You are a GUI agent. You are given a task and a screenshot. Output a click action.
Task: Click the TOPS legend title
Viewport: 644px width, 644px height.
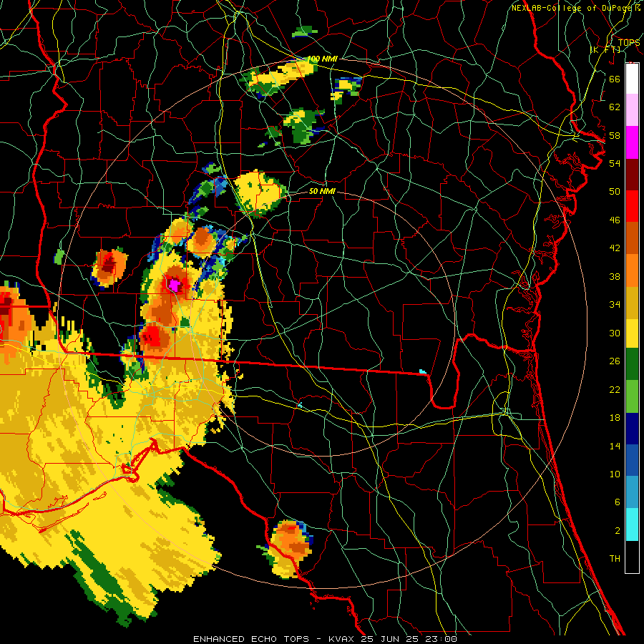point(629,43)
